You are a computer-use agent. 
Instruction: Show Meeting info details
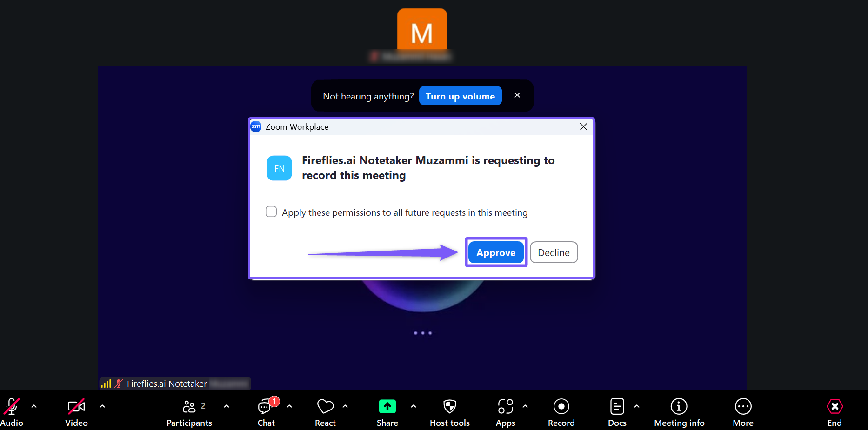pos(679,412)
